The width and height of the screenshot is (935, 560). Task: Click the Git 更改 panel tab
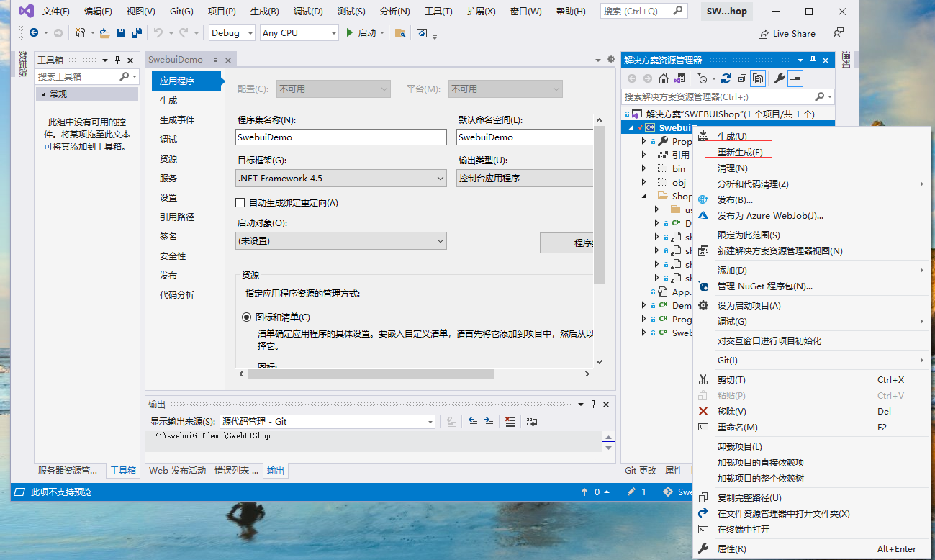click(641, 471)
